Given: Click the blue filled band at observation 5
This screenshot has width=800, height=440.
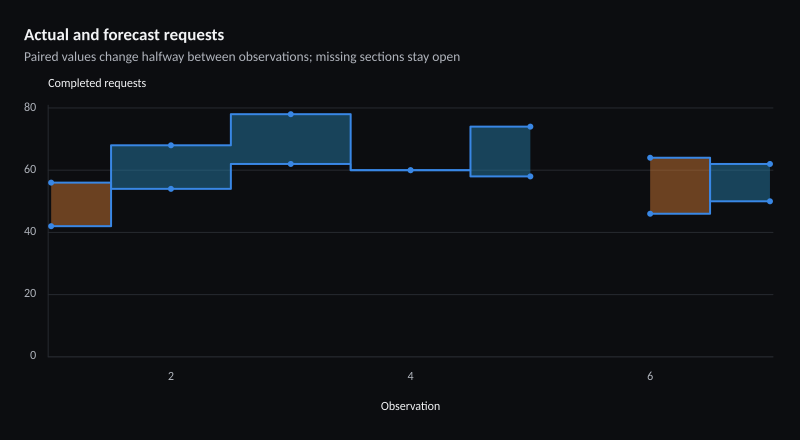Looking at the screenshot, I should 500,152.
